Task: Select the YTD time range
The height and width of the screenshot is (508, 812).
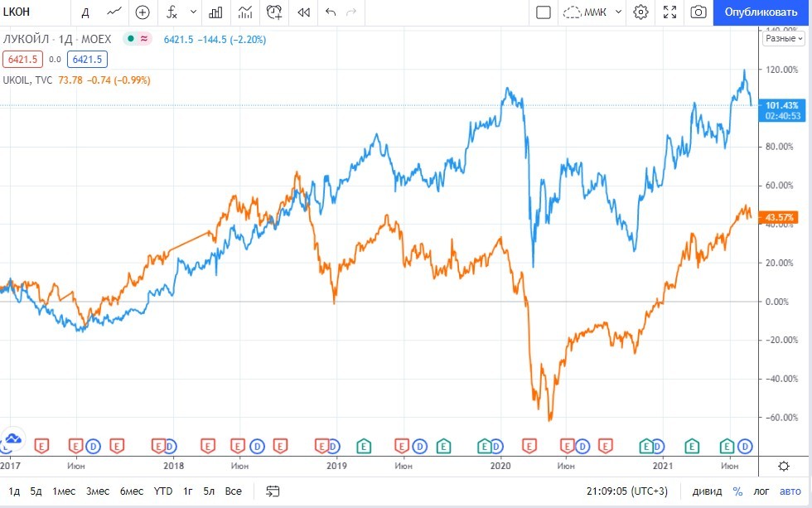Action: [163, 491]
